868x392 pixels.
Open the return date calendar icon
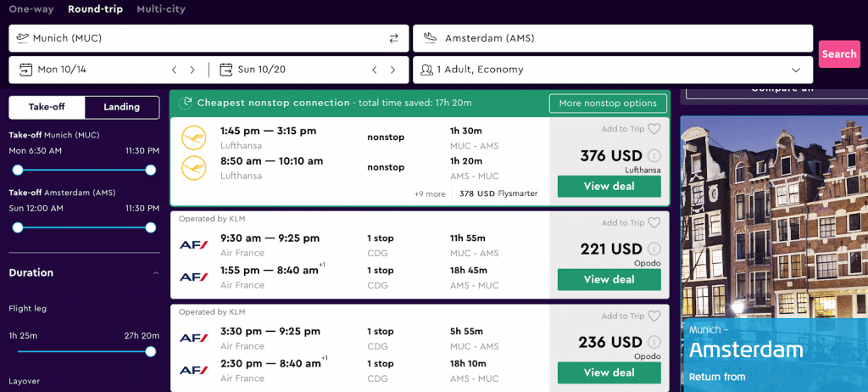pos(225,70)
